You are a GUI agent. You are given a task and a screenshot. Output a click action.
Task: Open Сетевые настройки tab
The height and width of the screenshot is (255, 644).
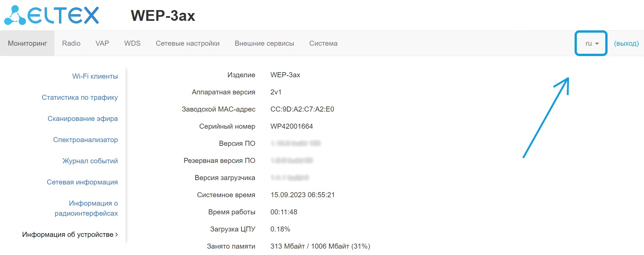click(x=187, y=43)
